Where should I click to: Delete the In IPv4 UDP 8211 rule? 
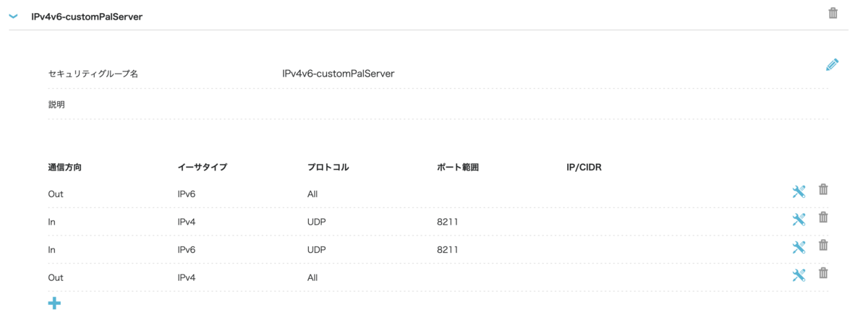tap(823, 217)
